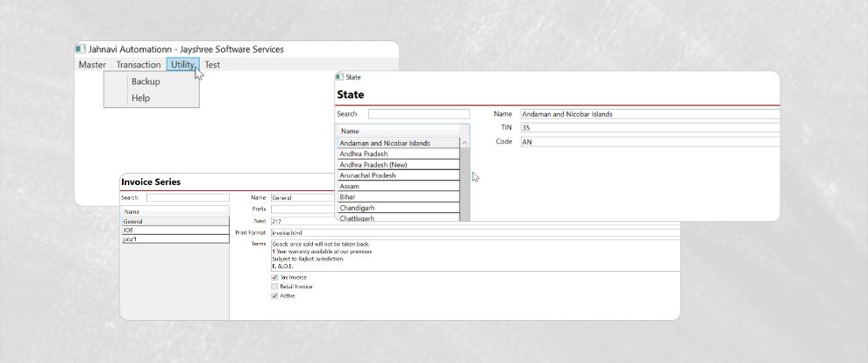Click the Jahnavi Automationn title bar app icon
This screenshot has height=363, width=868.
[x=81, y=49]
